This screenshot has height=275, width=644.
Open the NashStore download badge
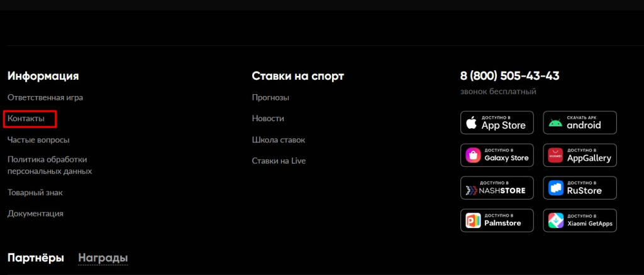pos(497,188)
